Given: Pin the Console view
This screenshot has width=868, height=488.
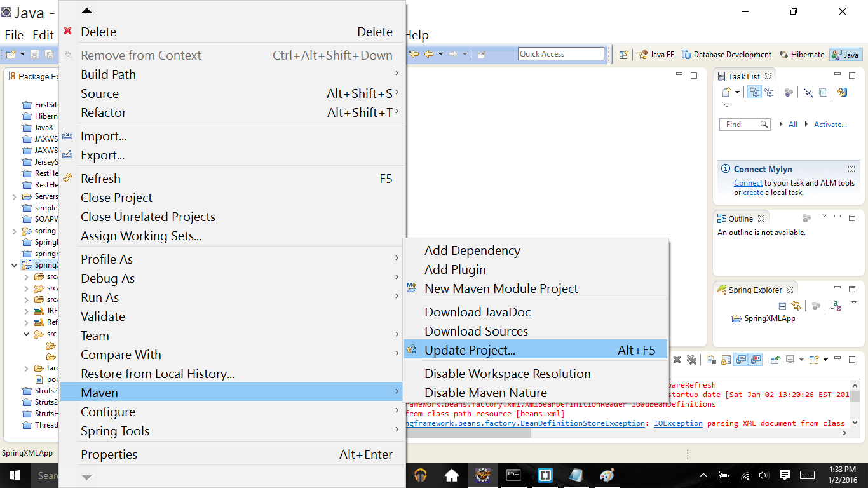Looking at the screenshot, I should [775, 359].
